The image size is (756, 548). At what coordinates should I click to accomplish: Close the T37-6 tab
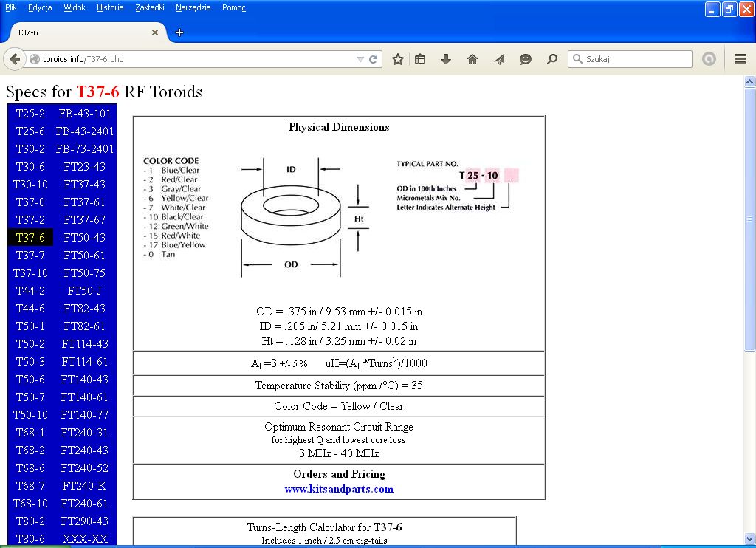155,32
